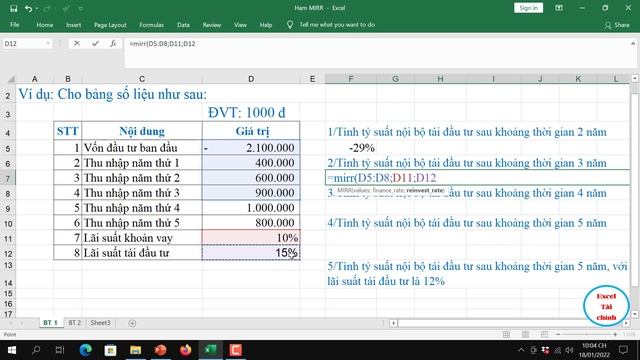Open the Review ribbon tab
This screenshot has width=640, height=360.
(212, 25)
